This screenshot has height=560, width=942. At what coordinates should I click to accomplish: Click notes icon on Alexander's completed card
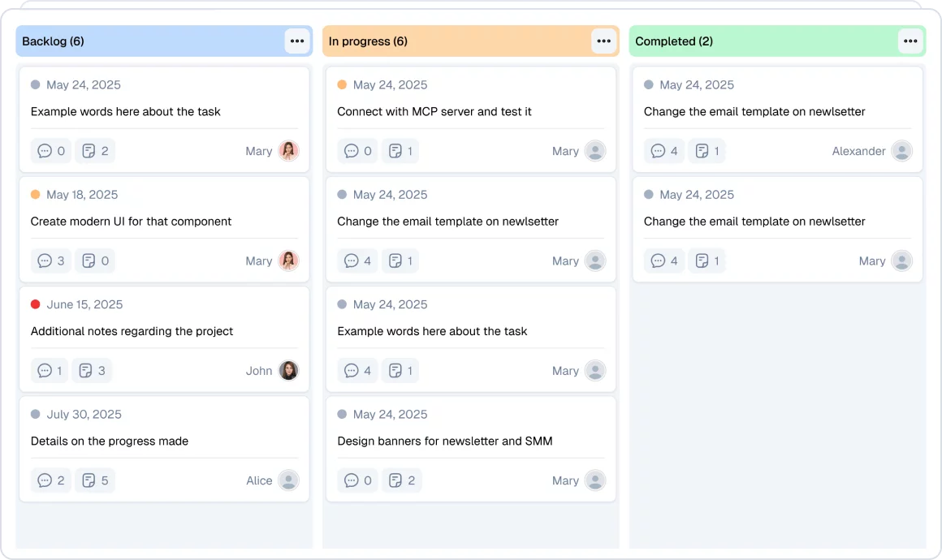tap(702, 151)
